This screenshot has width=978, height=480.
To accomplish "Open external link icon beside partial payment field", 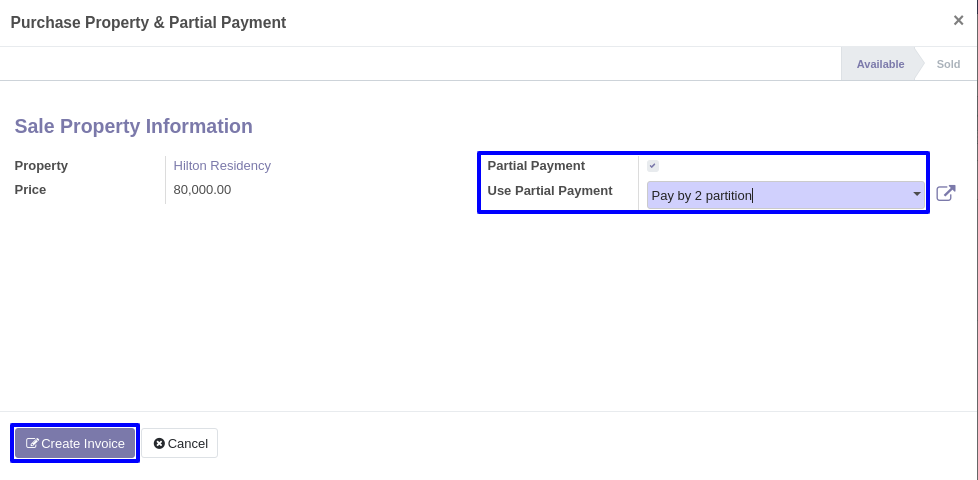I will coord(946,193).
